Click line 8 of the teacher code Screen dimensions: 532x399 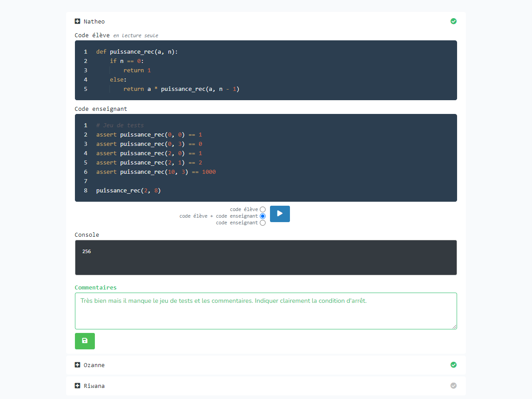point(129,190)
